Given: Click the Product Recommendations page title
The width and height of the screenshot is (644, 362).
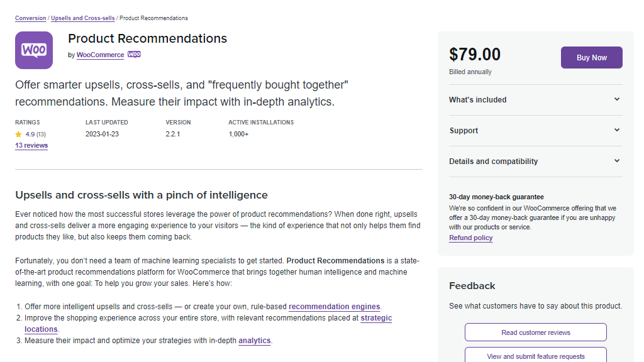Looking at the screenshot, I should [x=147, y=38].
